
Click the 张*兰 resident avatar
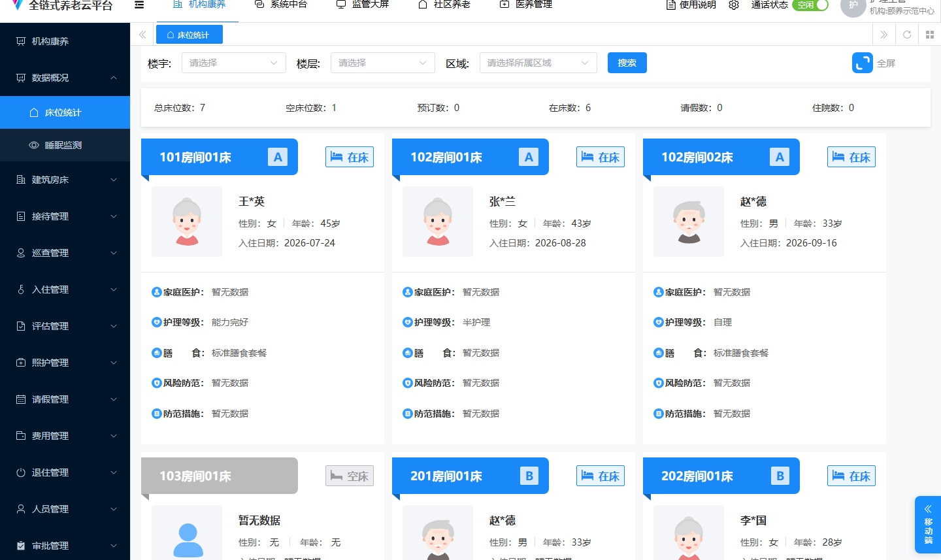point(438,222)
